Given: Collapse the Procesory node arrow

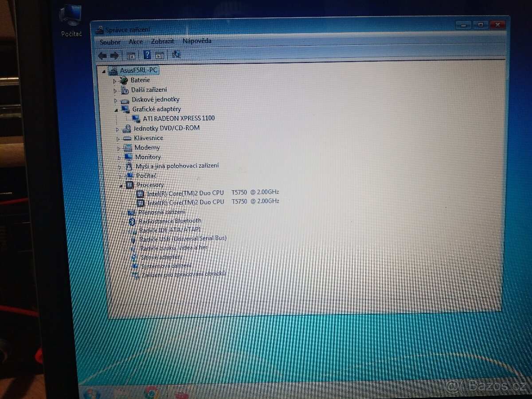Looking at the screenshot, I should click(121, 186).
